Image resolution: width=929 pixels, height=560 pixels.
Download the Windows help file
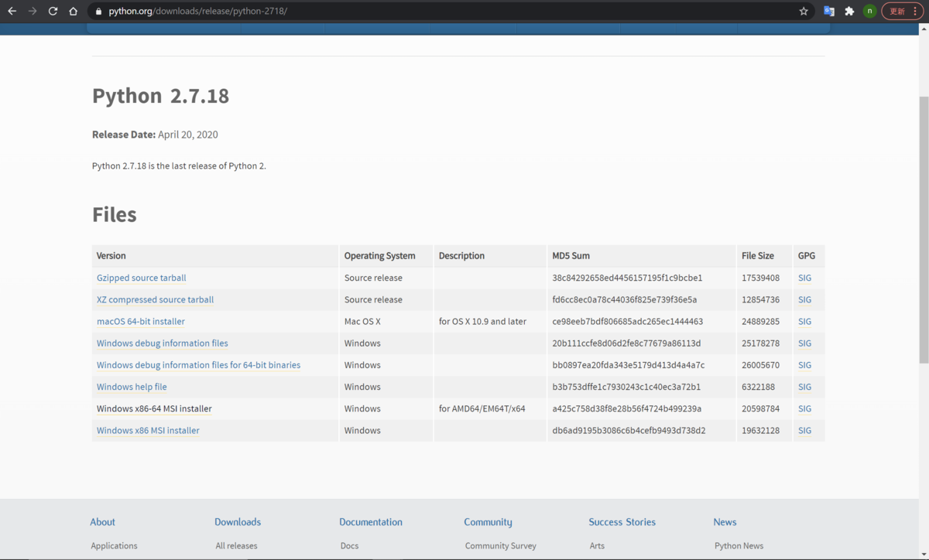pyautogui.click(x=132, y=387)
